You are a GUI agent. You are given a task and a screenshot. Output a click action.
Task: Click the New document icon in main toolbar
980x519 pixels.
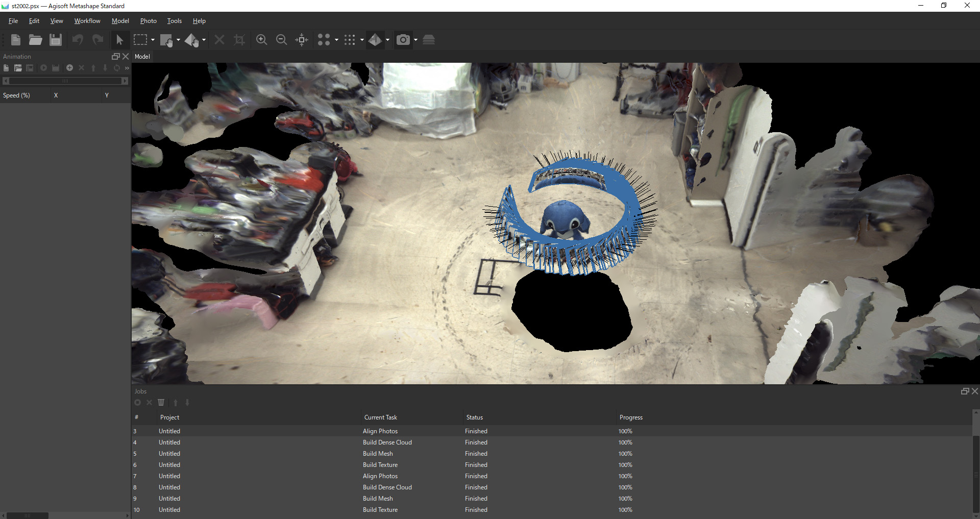coord(15,40)
